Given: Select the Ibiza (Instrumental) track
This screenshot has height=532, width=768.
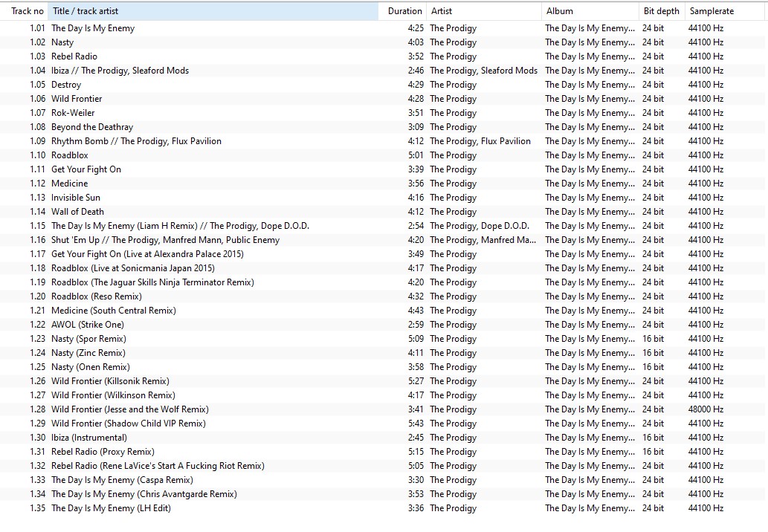Looking at the screenshot, I should 88,438.
